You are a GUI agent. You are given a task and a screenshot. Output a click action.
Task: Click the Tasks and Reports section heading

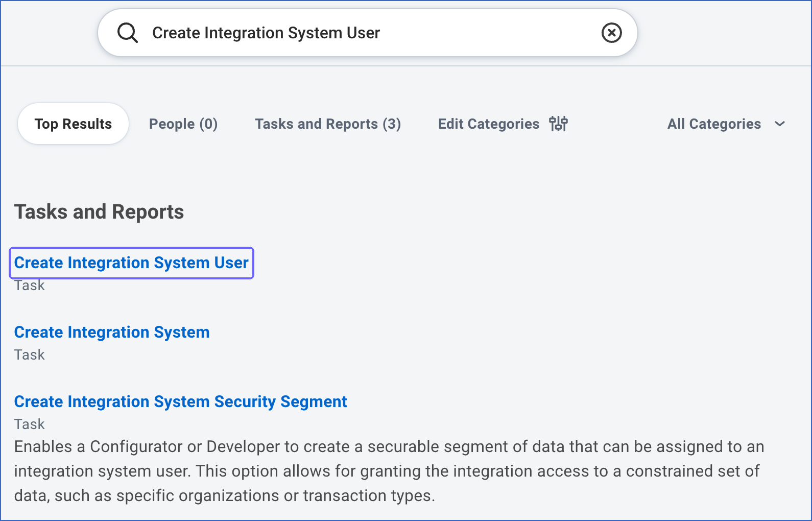tap(99, 212)
